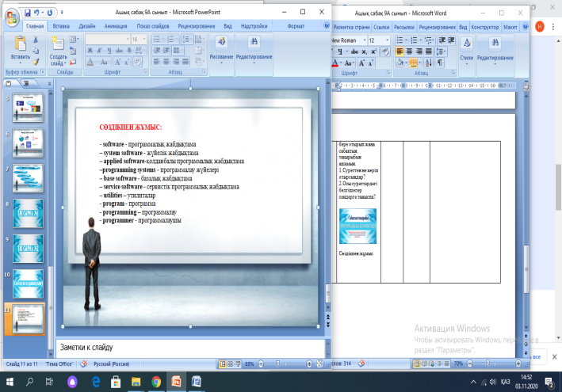Image resolution: width=562 pixels, height=392 pixels.
Task: Choose font color A in Word ribbon
Action: tap(335, 63)
